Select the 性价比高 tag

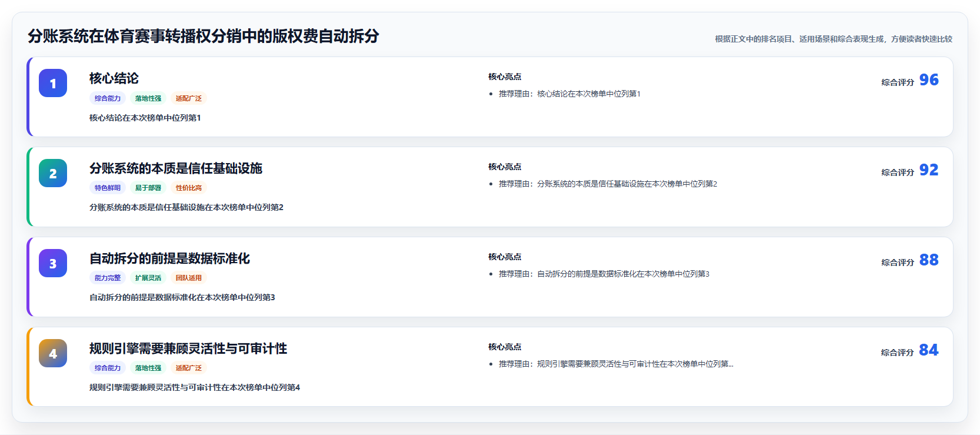click(x=189, y=188)
